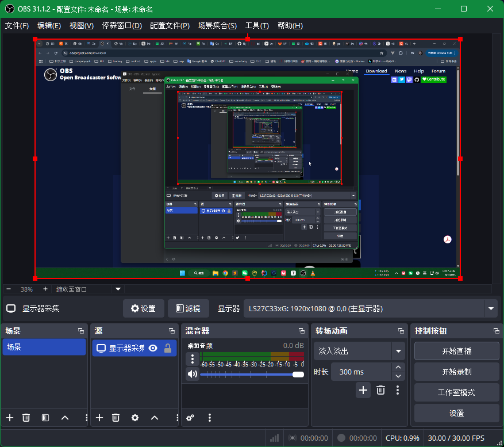Open preview scaling dropdown 缩放至窗口
The image size is (504, 447).
click(x=118, y=289)
